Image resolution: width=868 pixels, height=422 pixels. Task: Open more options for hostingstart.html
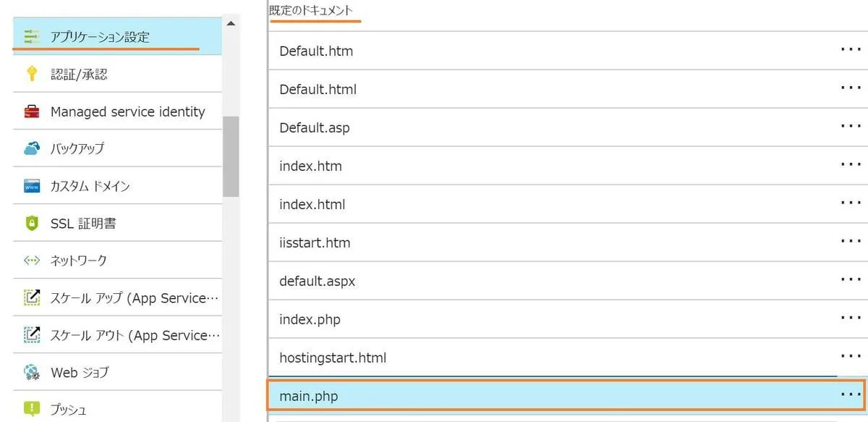[851, 356]
